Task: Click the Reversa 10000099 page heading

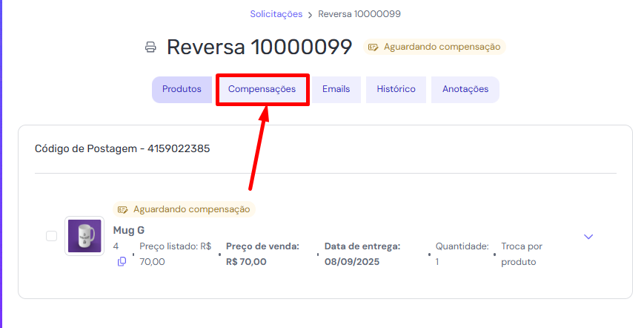Action: (x=259, y=47)
